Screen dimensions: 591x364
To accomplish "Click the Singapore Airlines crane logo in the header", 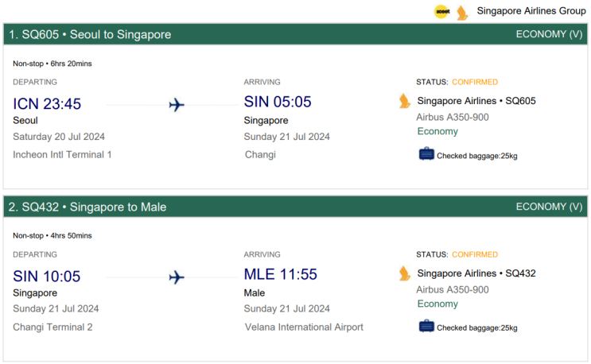I will click(x=462, y=12).
